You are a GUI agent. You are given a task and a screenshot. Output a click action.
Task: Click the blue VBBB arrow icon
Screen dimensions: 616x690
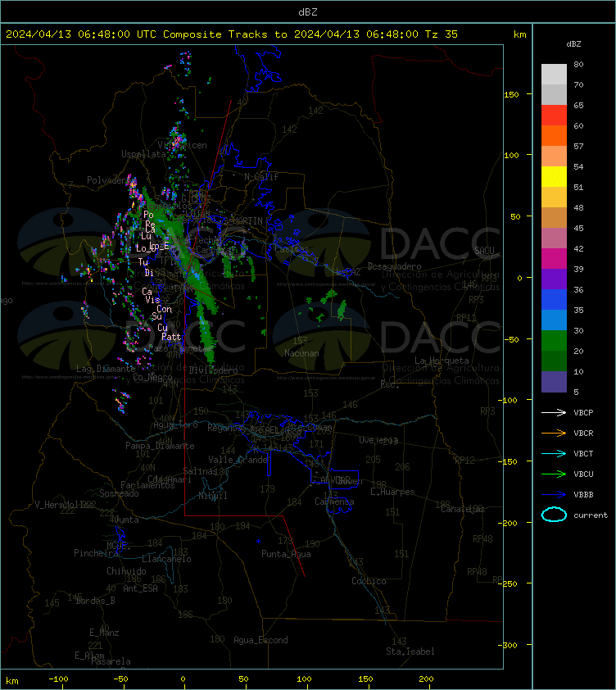click(554, 495)
